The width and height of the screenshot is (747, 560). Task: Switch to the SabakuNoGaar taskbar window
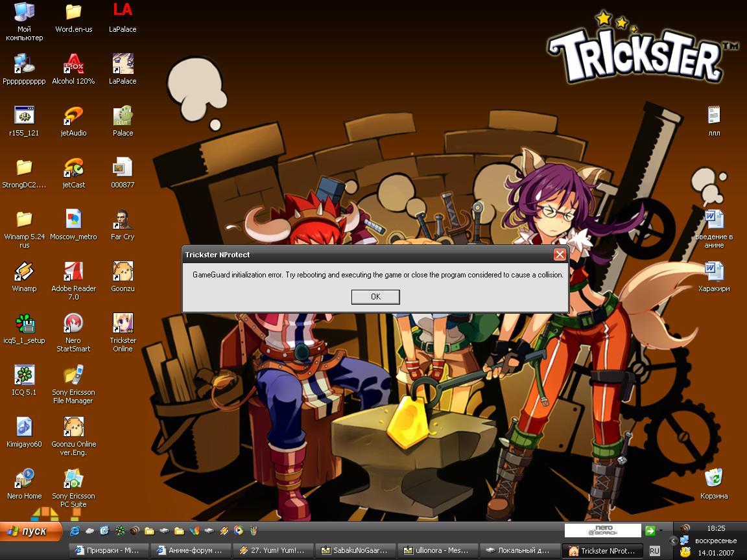355,550
